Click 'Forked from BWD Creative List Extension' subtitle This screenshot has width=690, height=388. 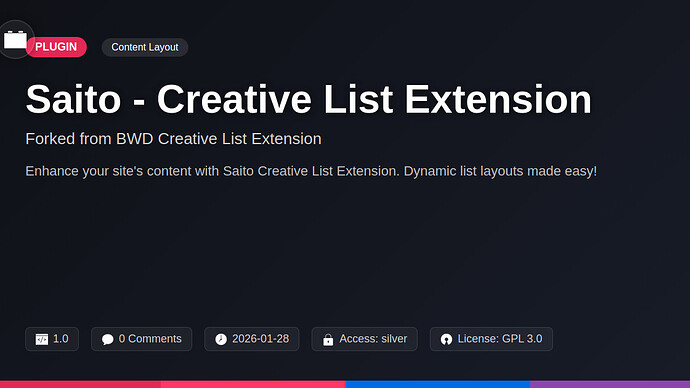click(x=173, y=139)
